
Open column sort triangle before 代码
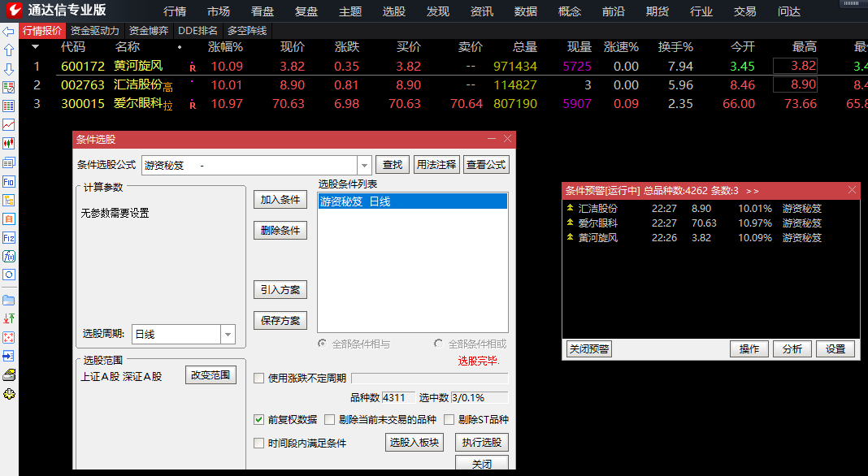(36, 47)
